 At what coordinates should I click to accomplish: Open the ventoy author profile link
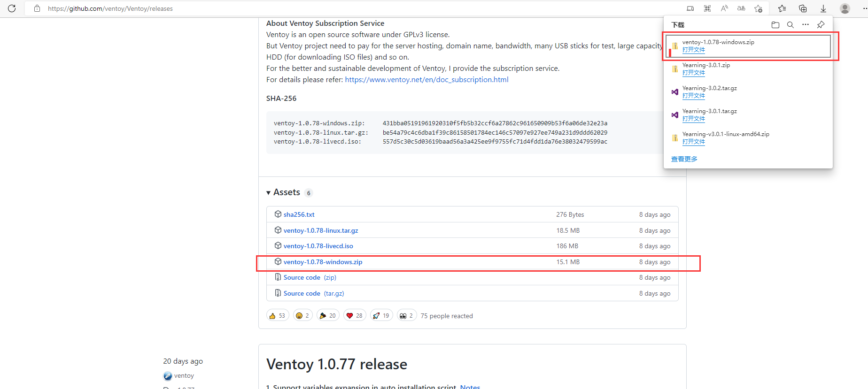pyautogui.click(x=184, y=376)
